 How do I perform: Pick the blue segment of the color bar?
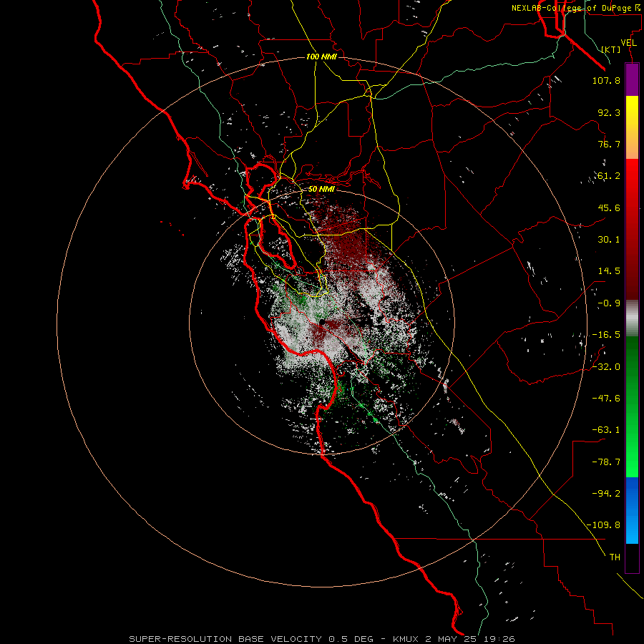point(632,510)
